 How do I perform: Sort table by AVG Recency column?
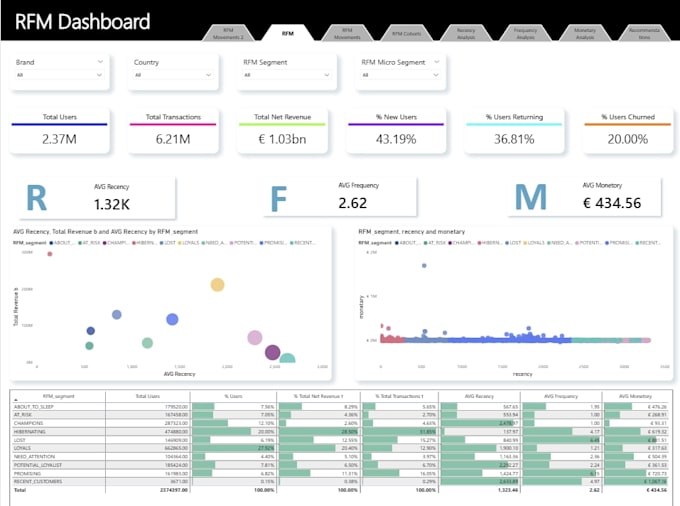coord(479,396)
